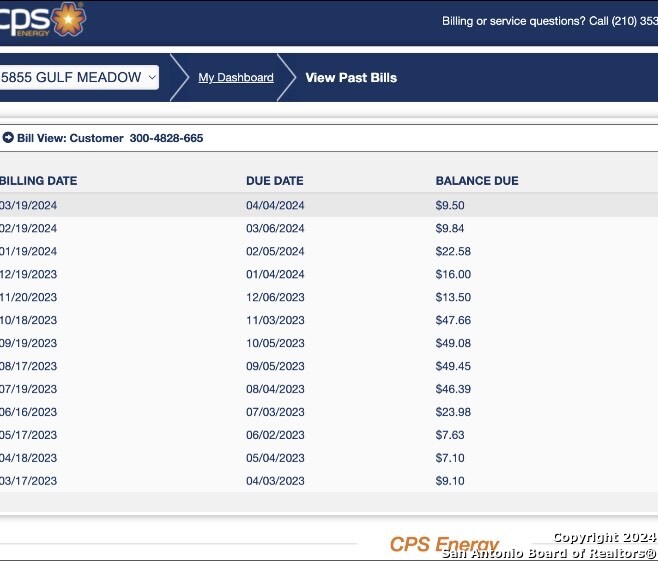This screenshot has width=658, height=561.
Task: Sort by BILLING DATE column header
Action: click(x=39, y=181)
